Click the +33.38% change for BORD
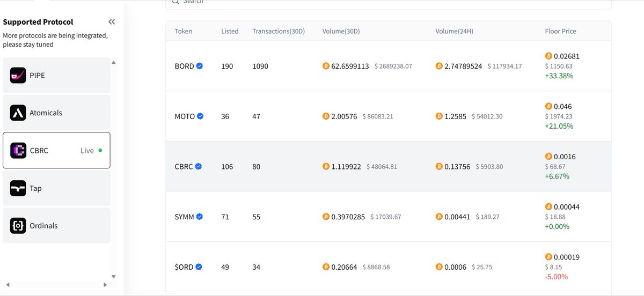The height and width of the screenshot is (296, 644). point(559,76)
